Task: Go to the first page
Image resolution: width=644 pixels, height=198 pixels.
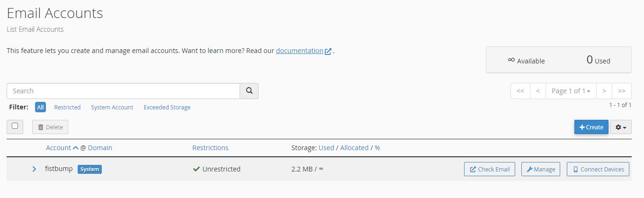Action: [520, 91]
